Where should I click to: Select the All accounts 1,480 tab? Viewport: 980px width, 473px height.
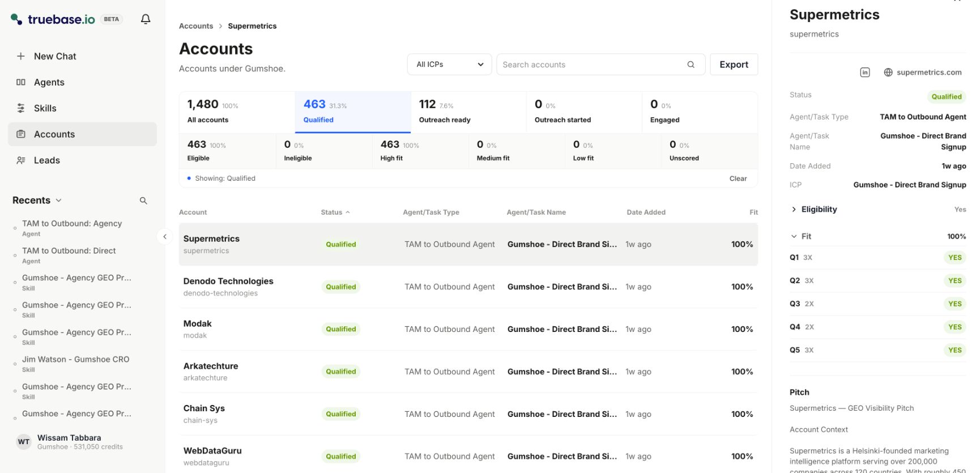tap(237, 112)
